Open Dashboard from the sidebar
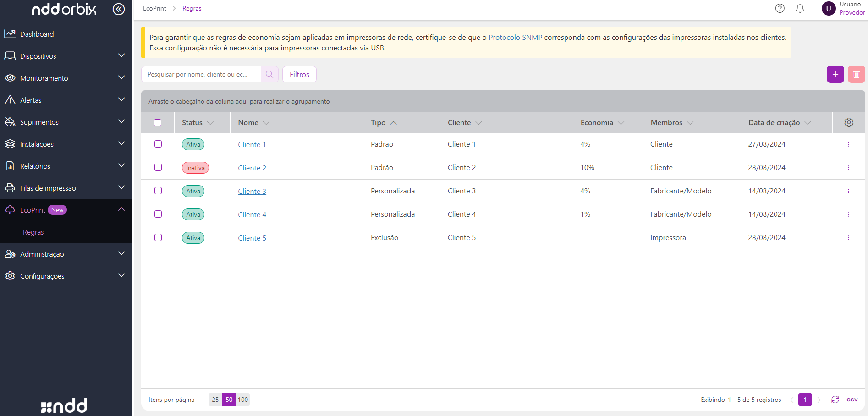This screenshot has height=416, width=868. pos(37,34)
